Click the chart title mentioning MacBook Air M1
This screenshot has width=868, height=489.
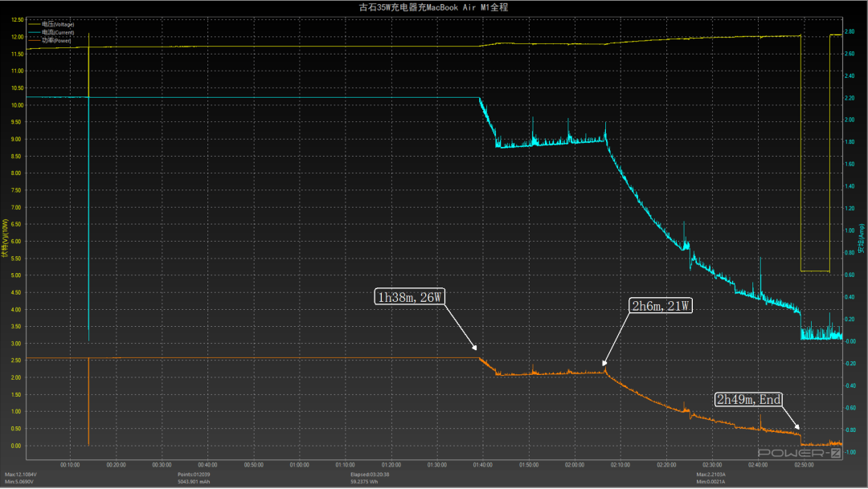tap(433, 7)
